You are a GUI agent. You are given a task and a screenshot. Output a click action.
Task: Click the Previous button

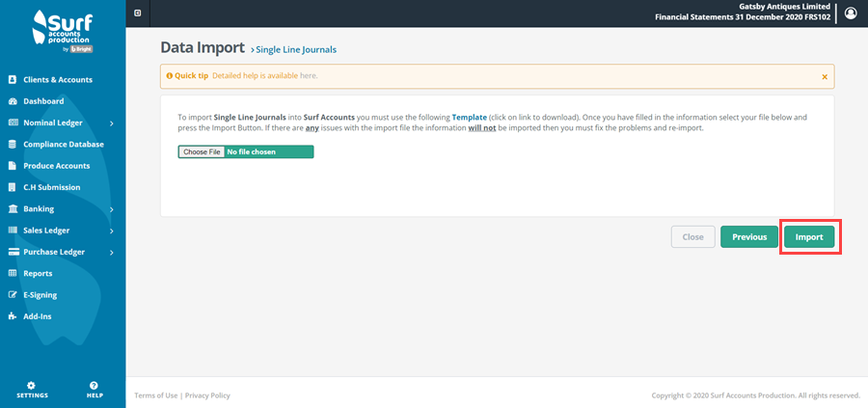(x=749, y=237)
